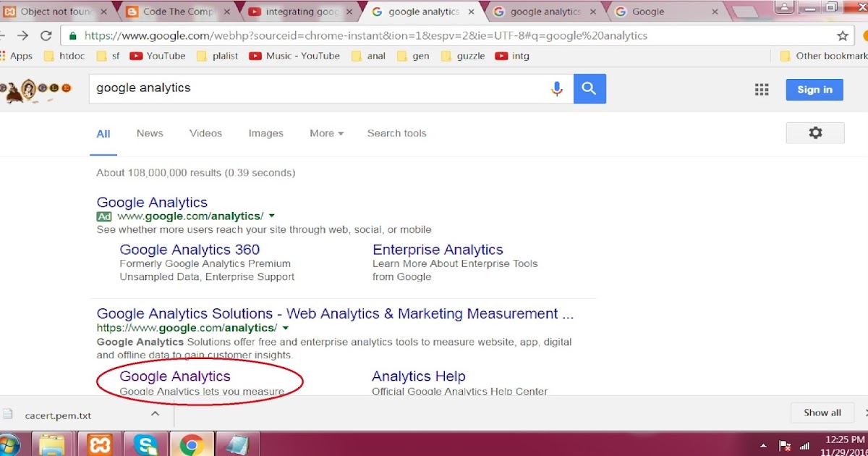Open the YouTube bookmark on bookmarks bar
Image resolution: width=868 pixels, height=456 pixels.
158,56
